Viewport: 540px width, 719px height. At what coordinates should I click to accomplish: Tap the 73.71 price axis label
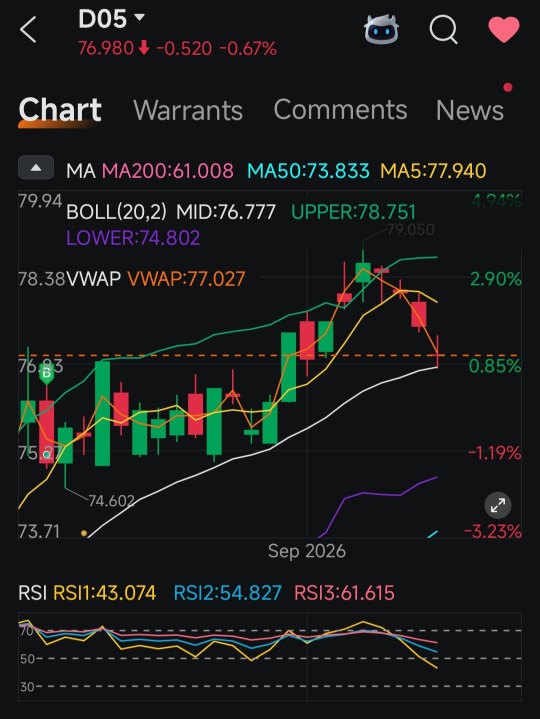point(39,531)
